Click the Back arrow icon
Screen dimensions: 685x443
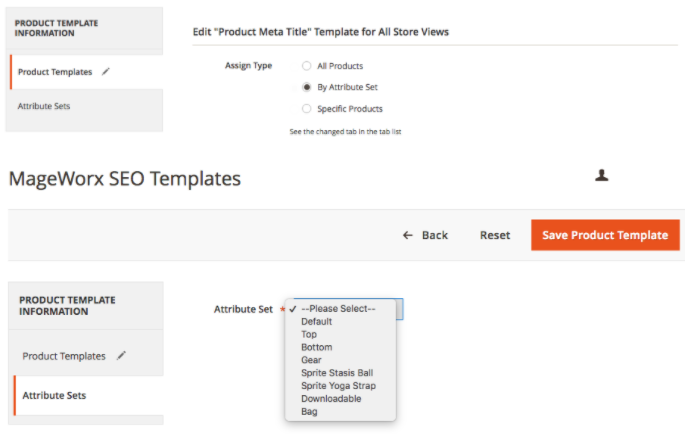tap(408, 235)
